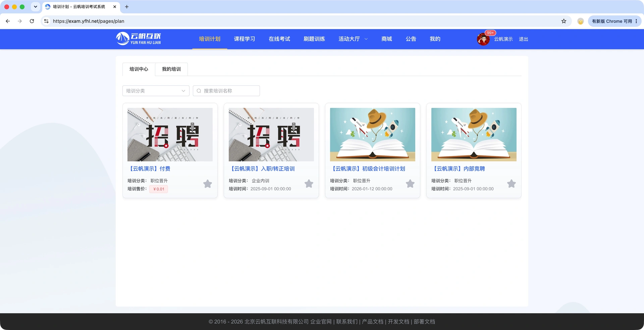Click the browser address bar URL
The image size is (644, 330).
pyautogui.click(x=89, y=21)
